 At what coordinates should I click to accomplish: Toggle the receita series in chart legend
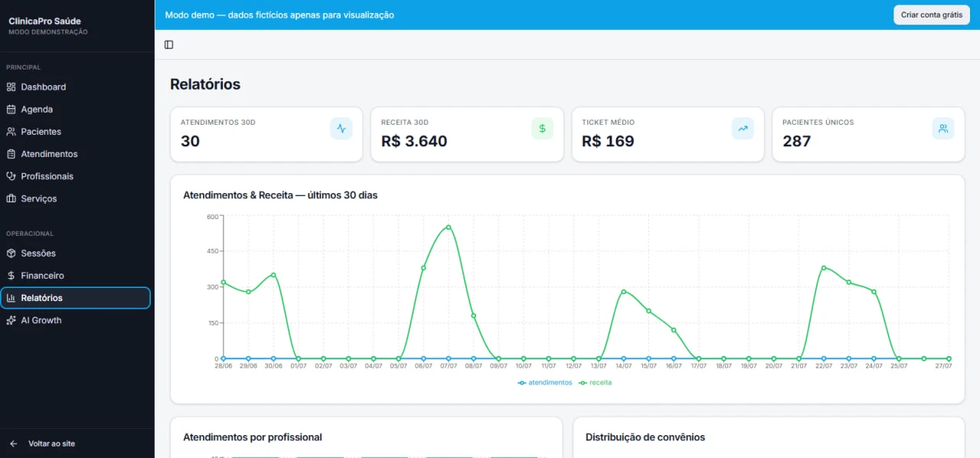tap(595, 382)
